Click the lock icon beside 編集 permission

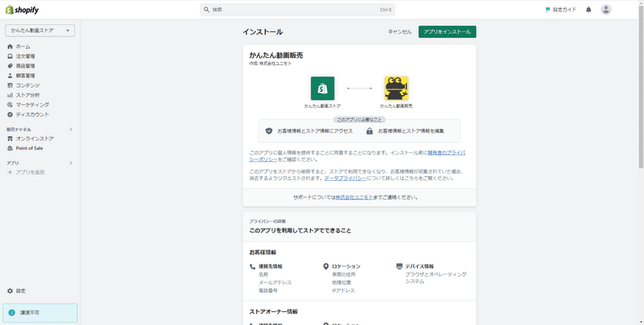click(x=369, y=131)
